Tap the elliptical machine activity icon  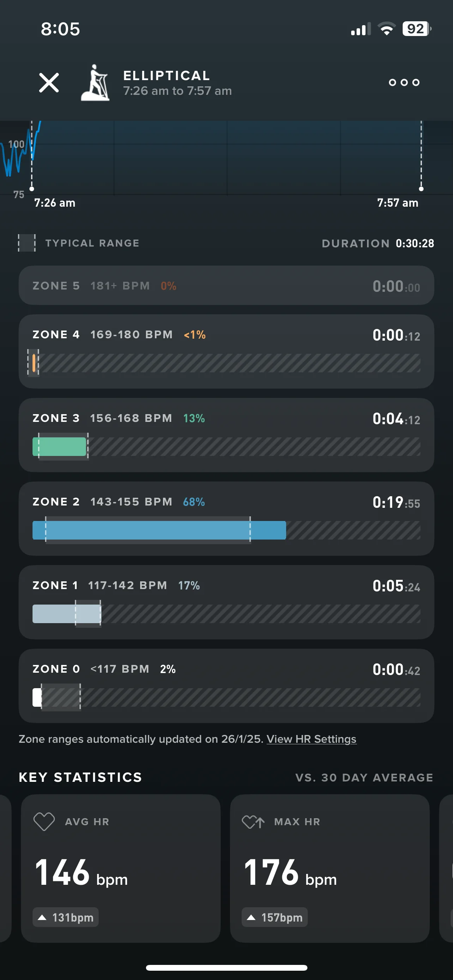(95, 83)
